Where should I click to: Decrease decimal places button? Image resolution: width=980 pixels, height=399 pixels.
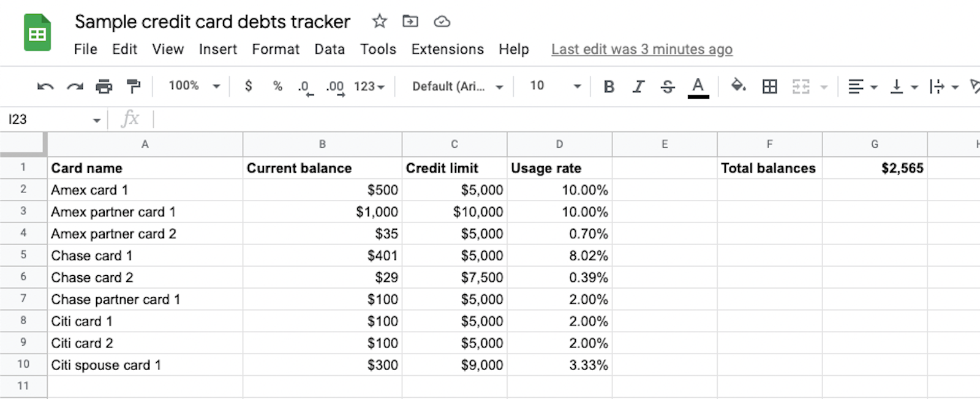[x=306, y=88]
